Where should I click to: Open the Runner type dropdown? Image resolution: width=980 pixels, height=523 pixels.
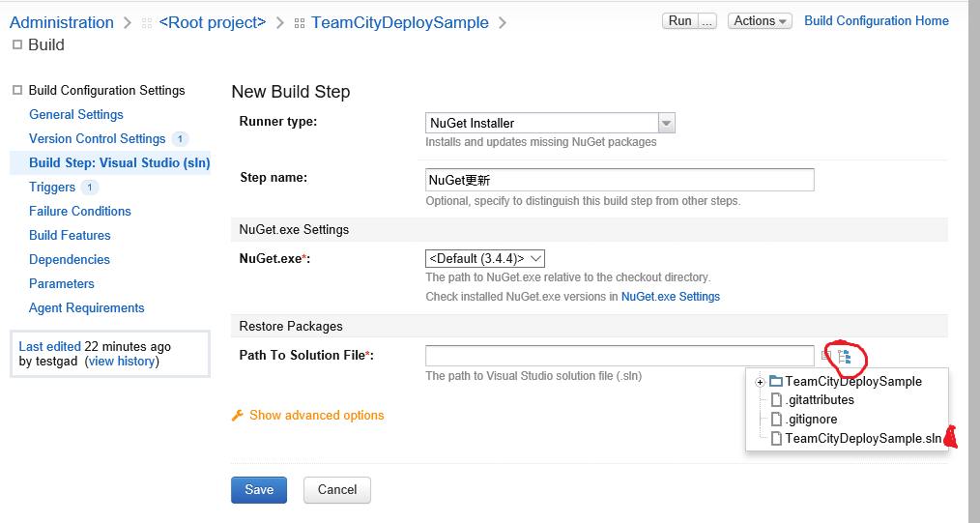click(x=550, y=123)
